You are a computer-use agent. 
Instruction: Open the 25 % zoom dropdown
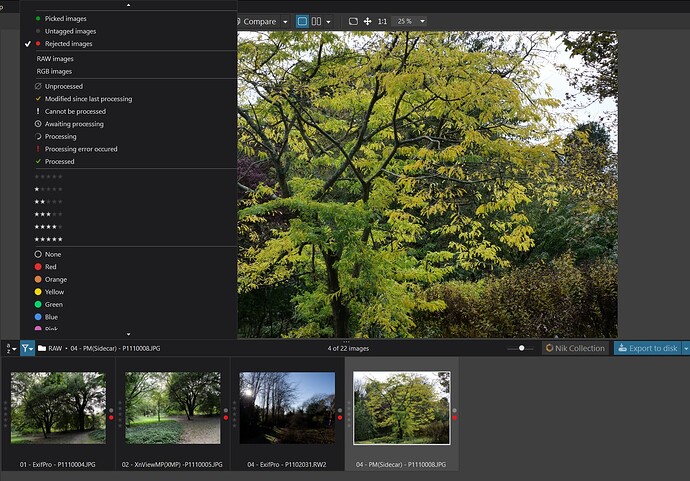pyautogui.click(x=411, y=21)
